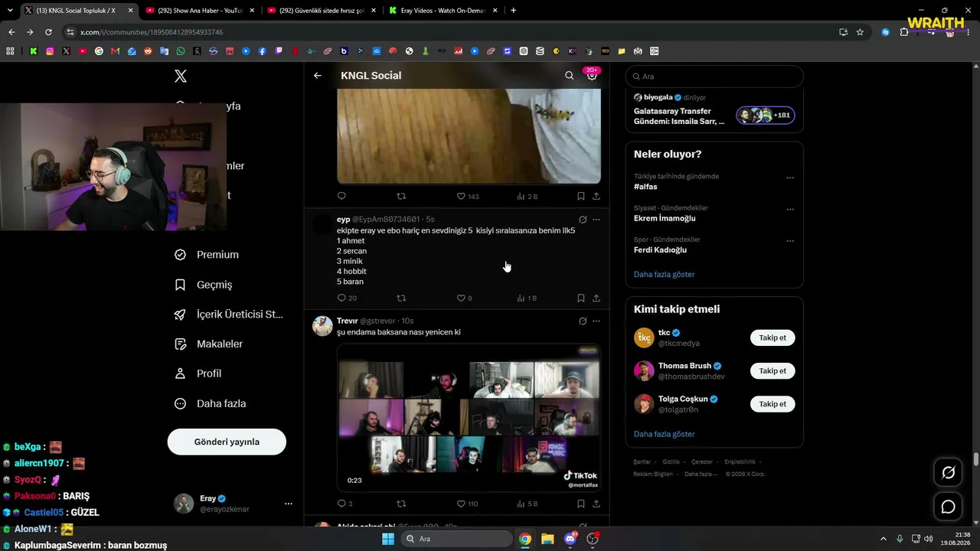Click Gönderi yayınla button
This screenshot has width=980, height=551.
[x=227, y=442]
